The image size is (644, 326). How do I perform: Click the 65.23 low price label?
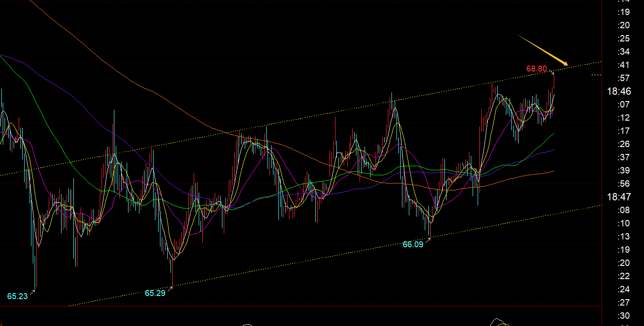(17, 296)
